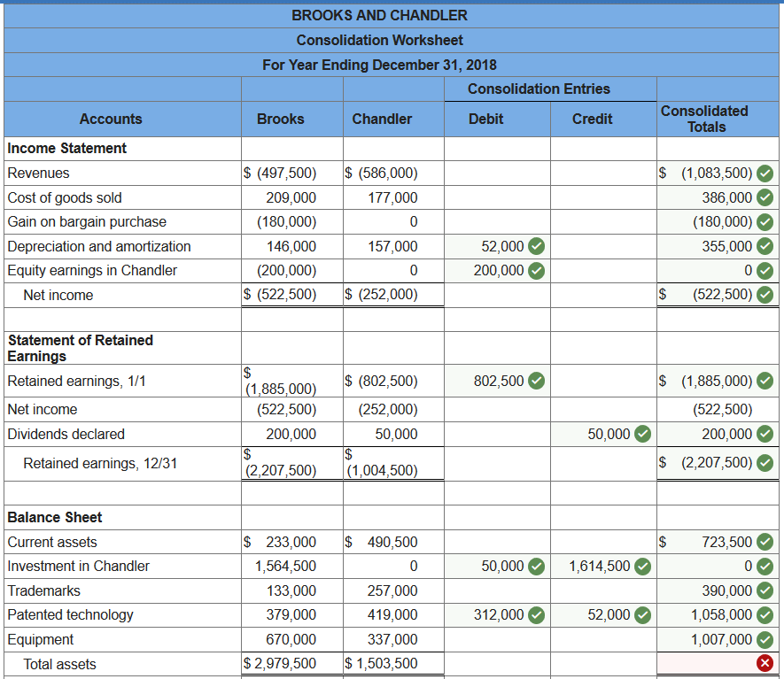Image resolution: width=784 pixels, height=679 pixels.
Task: Click the Equipment consolidated total field 1,007,000
Action: pos(718,639)
